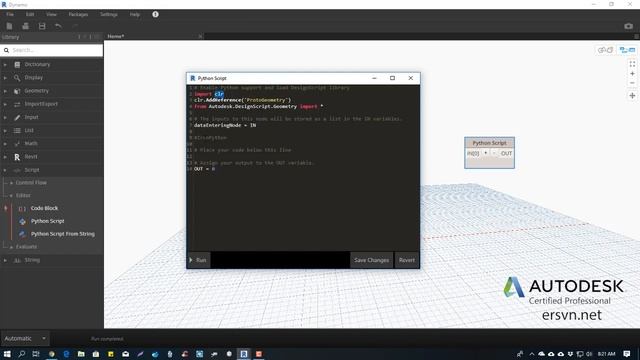Select the Python Script library node
640x360 pixels.
(47, 221)
